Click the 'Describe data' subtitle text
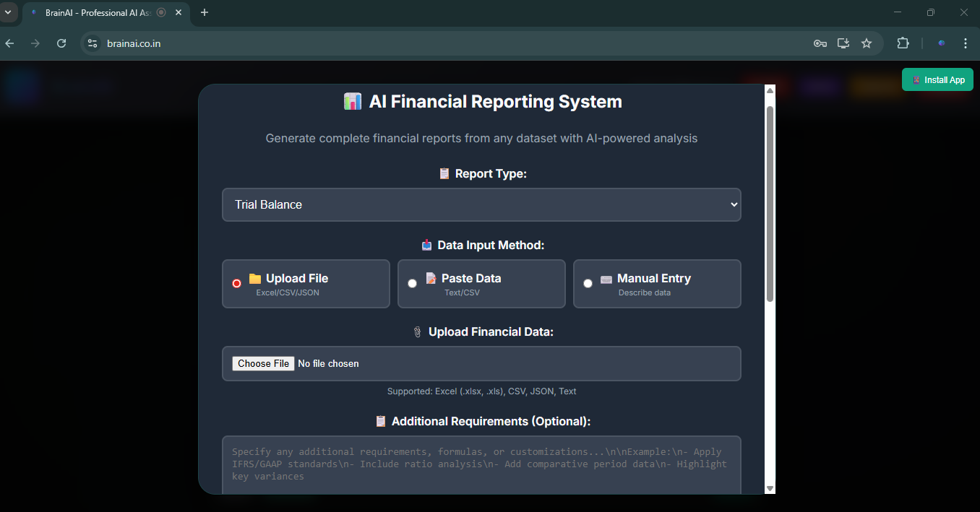This screenshot has height=512, width=980. click(x=645, y=293)
